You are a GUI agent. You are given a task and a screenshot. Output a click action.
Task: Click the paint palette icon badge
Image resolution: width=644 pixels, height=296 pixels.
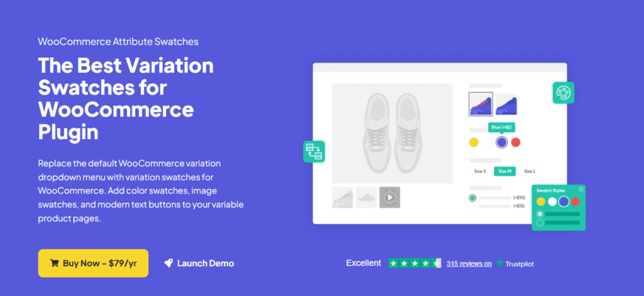point(563,93)
